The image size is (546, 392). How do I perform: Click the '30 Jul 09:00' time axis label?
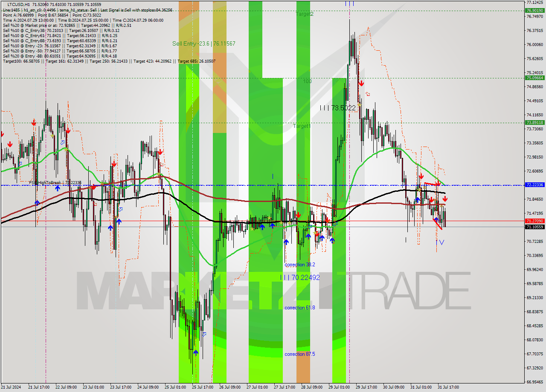tap(394, 387)
